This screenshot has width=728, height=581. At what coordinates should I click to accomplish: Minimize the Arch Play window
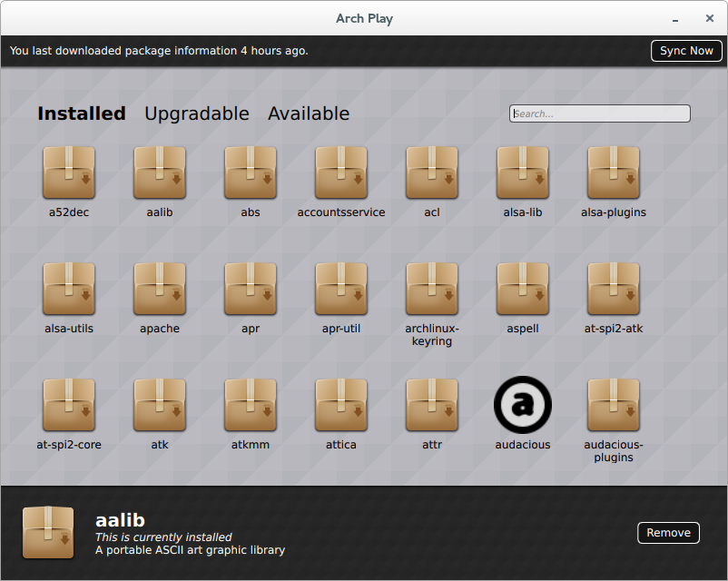(x=675, y=19)
